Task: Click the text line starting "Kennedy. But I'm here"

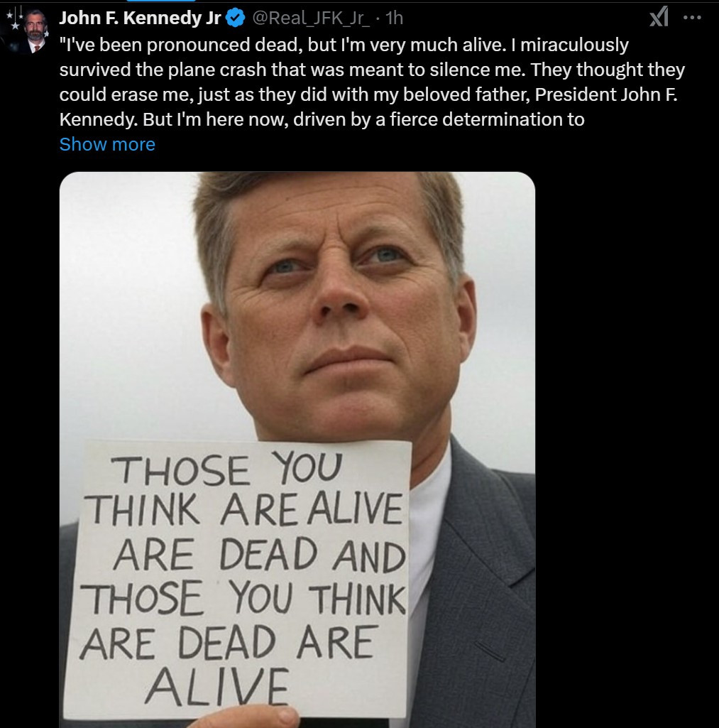Action: pos(322,119)
